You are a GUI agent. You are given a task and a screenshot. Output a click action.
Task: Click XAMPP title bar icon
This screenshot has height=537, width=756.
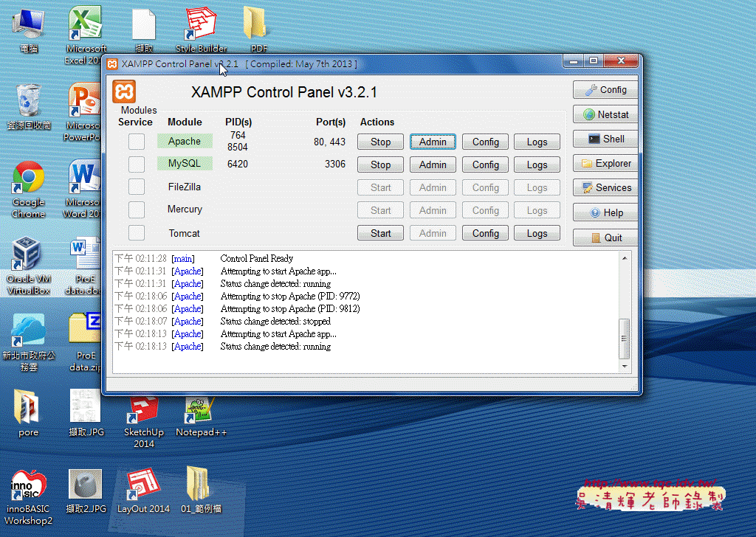(112, 64)
